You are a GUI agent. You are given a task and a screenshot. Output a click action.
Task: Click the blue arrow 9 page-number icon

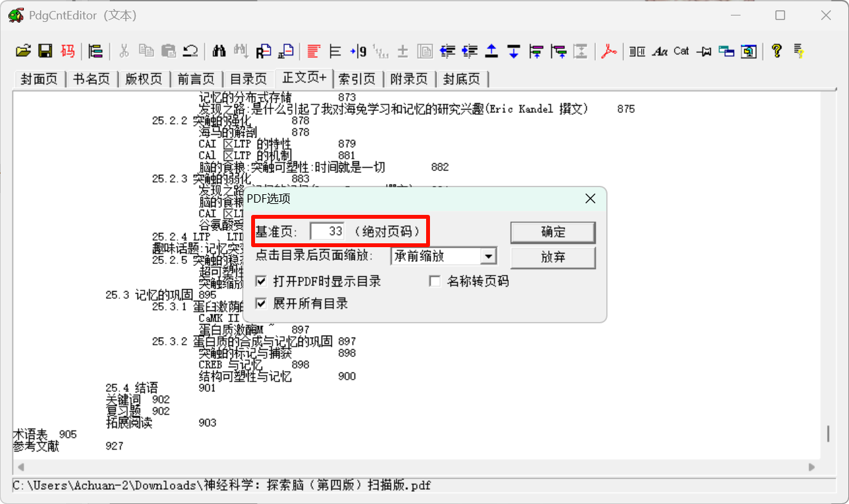pyautogui.click(x=358, y=51)
